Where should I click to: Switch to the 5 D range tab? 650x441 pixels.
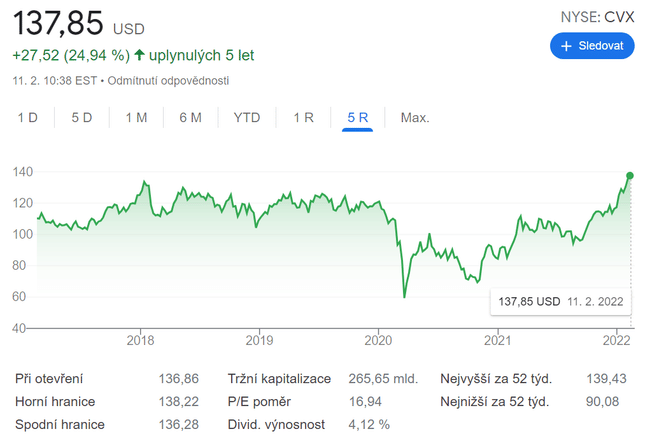[82, 118]
